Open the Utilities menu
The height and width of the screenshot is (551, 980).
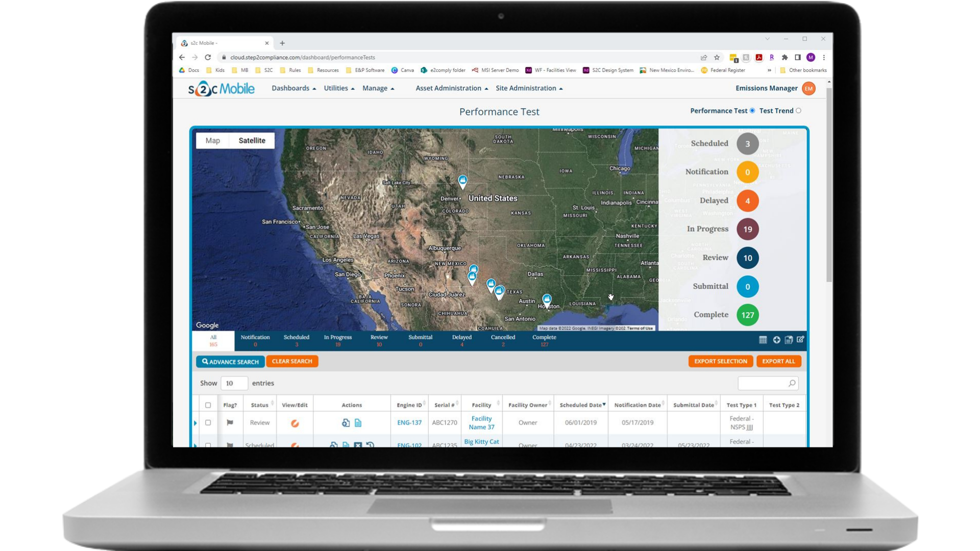click(338, 88)
